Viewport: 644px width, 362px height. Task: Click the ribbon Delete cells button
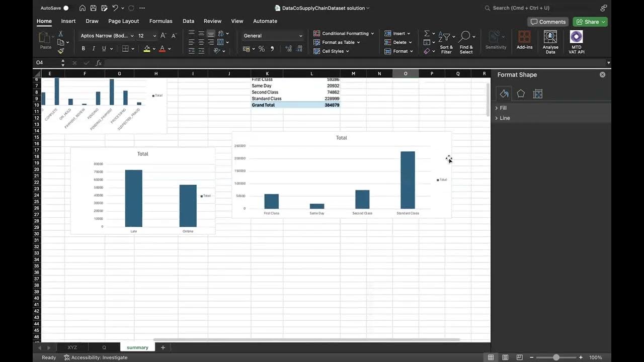pyautogui.click(x=399, y=42)
